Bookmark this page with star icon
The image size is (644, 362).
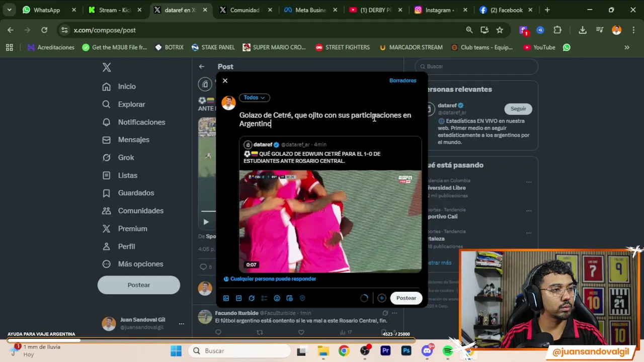(x=500, y=30)
